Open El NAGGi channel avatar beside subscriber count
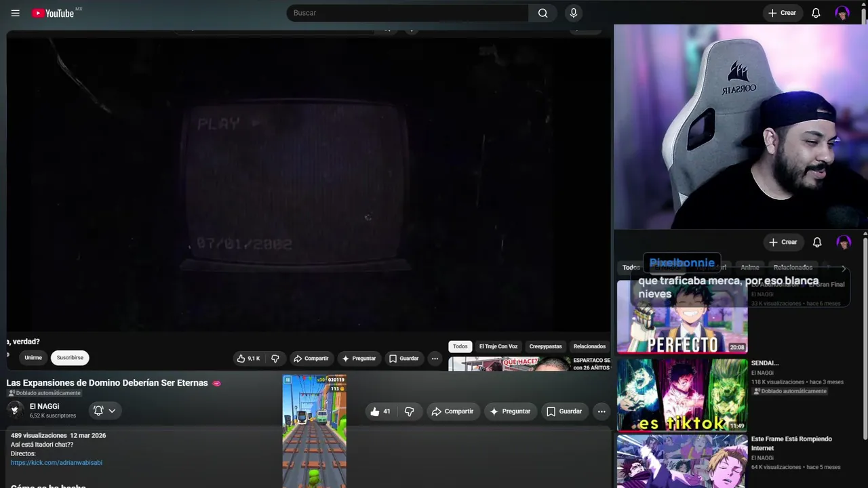The width and height of the screenshot is (868, 488). coord(15,409)
